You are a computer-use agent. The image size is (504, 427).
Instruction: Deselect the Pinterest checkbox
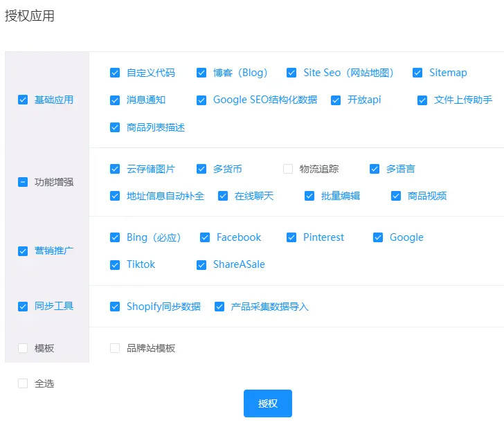[291, 237]
